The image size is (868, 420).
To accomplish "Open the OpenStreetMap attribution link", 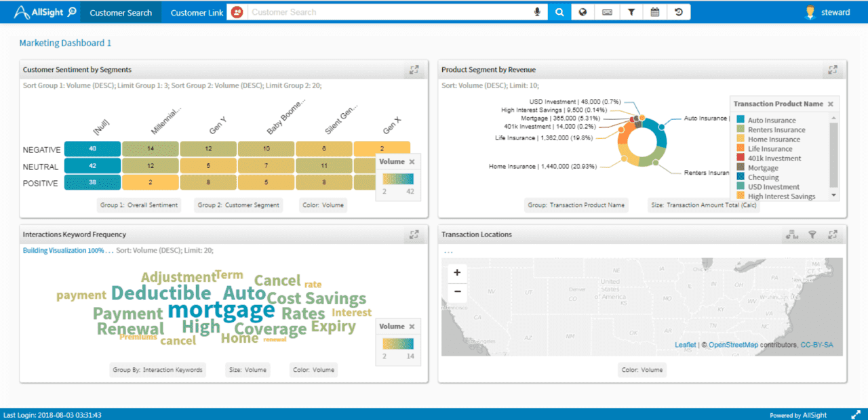I will point(733,345).
